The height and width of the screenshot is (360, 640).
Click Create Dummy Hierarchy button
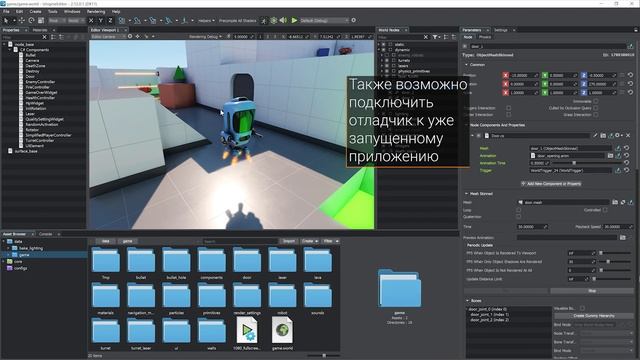point(594,316)
